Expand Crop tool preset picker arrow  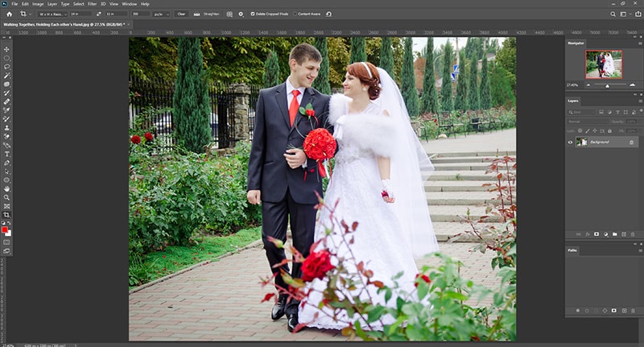(30, 14)
